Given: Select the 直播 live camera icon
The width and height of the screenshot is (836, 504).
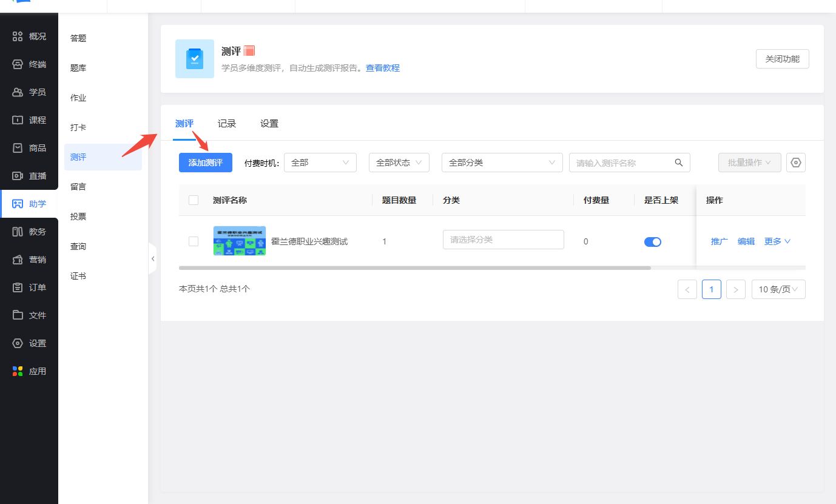Looking at the screenshot, I should pos(18,176).
